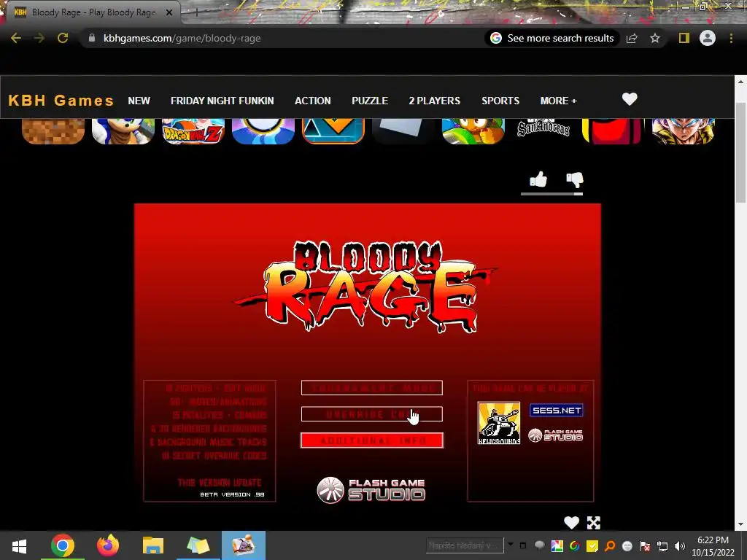Open Chrome's three-dot menu

click(731, 38)
